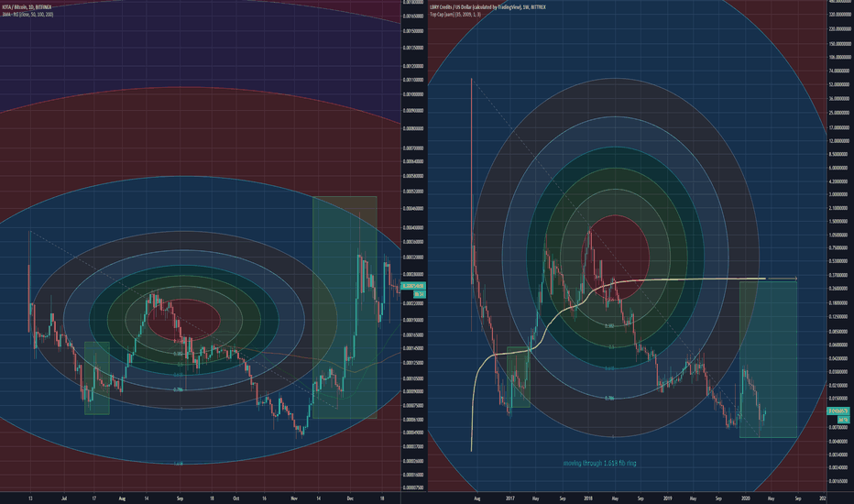This screenshot has height=504, width=854.
Task: Click the Aug label on LBRY time axis
Action: [477, 498]
